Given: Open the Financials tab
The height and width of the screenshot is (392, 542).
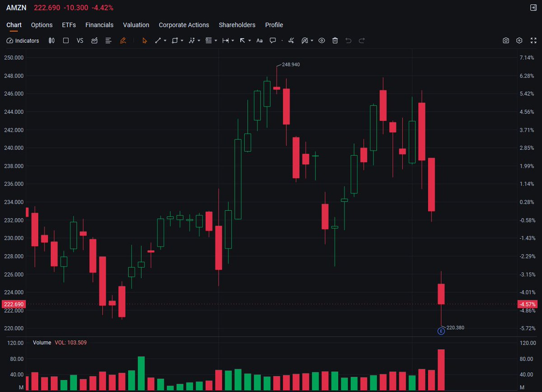Looking at the screenshot, I should coord(99,25).
